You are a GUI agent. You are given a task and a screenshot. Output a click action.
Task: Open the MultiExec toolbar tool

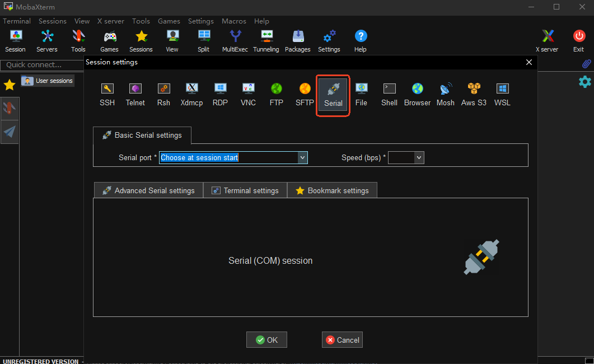point(235,41)
